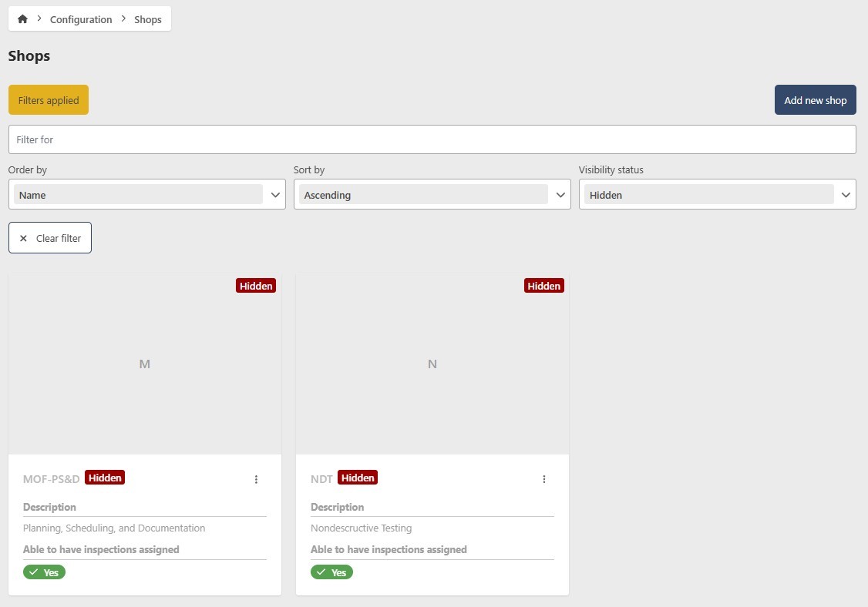Click the checkmark inside NDT's Yes badge

click(x=323, y=572)
